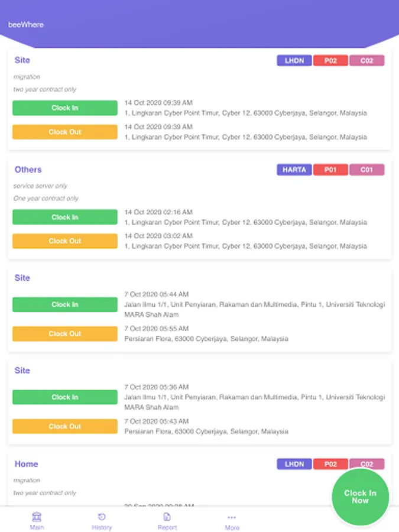Select the P01 tag in Others card

click(331, 170)
